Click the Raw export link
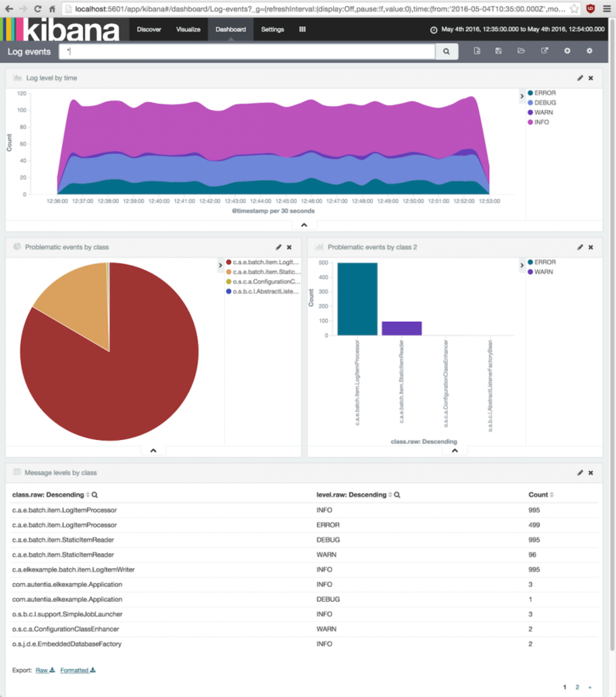 click(45, 671)
